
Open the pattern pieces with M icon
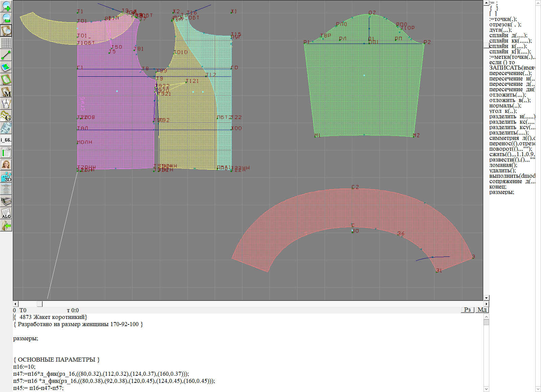point(6,92)
